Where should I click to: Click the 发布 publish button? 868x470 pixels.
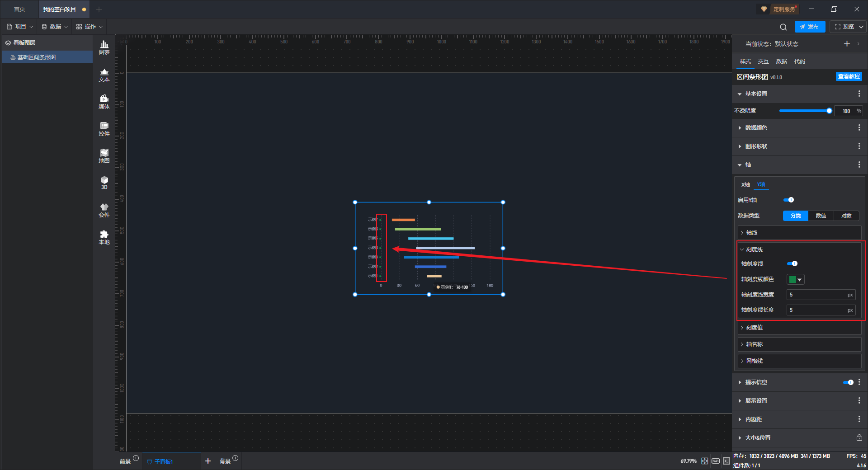click(810, 27)
